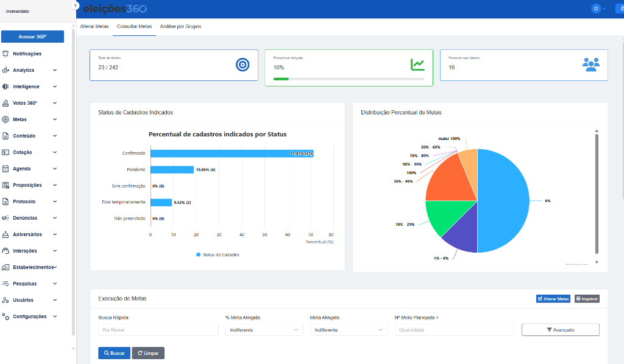Toggle the Status de Cadastro legend item

pyautogui.click(x=218, y=254)
